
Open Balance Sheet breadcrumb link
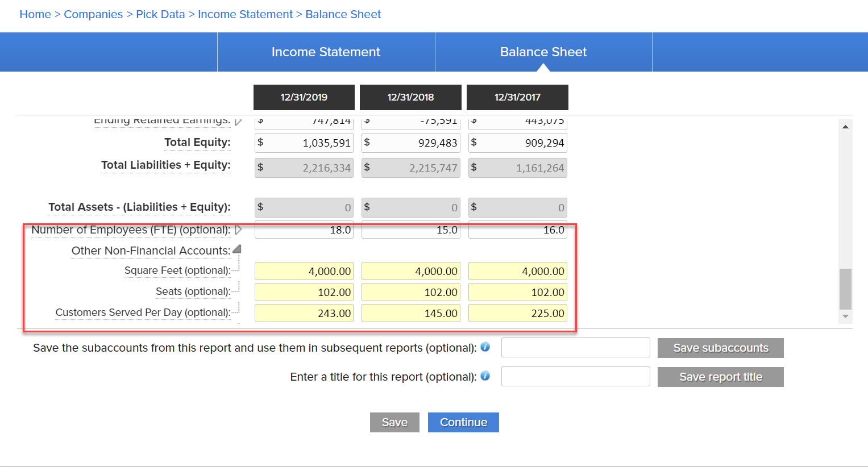[343, 14]
